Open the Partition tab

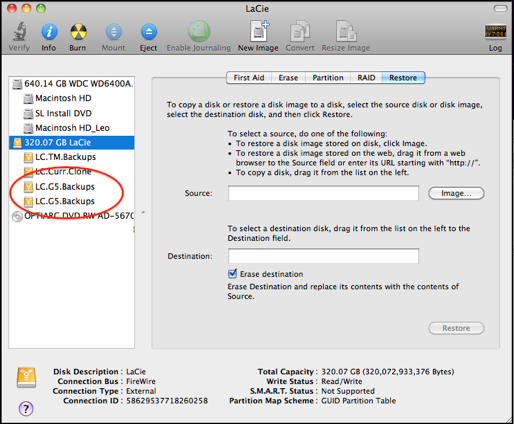[328, 78]
